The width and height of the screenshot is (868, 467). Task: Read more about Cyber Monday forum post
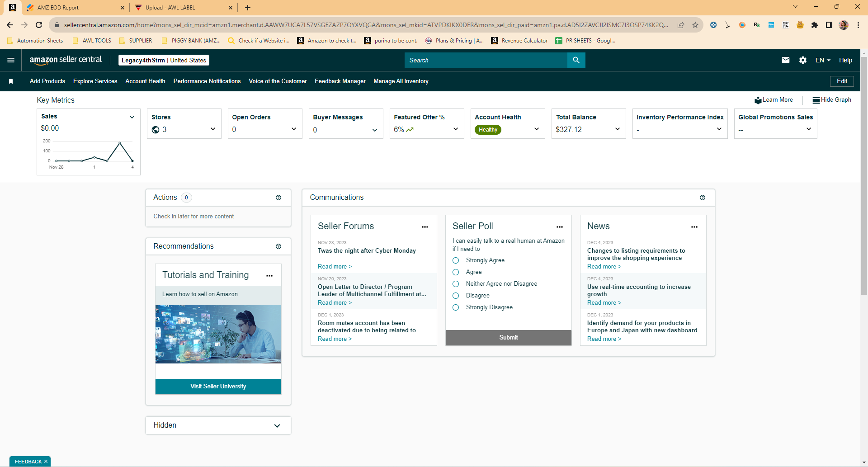(x=335, y=267)
